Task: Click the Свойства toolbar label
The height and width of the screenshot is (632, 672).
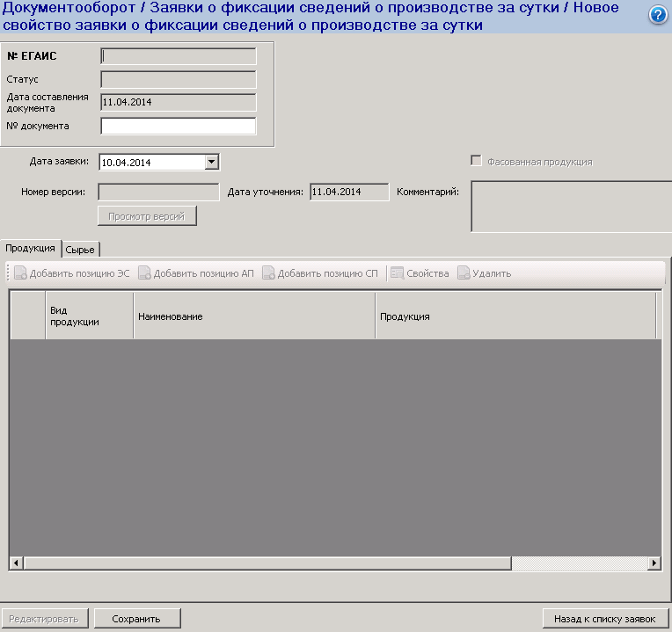Action: (427, 273)
